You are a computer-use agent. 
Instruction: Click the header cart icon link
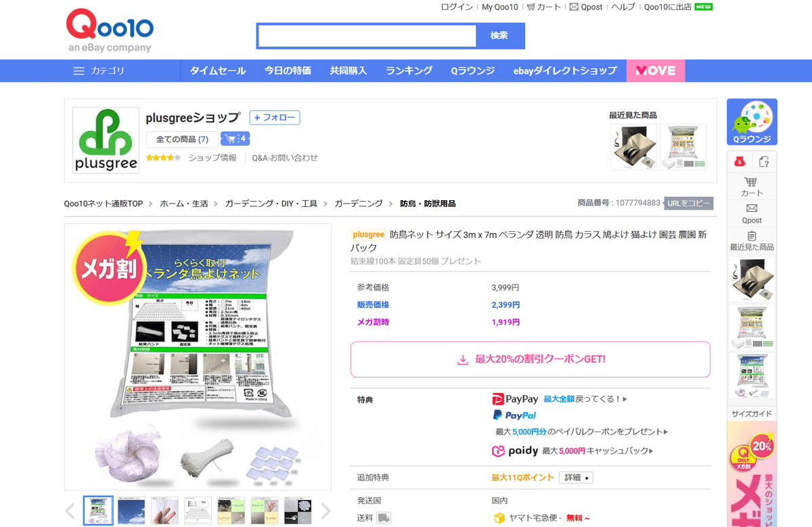544,7
